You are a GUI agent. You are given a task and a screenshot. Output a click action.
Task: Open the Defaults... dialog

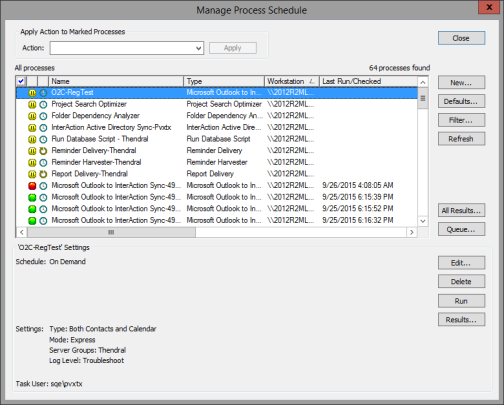point(461,101)
